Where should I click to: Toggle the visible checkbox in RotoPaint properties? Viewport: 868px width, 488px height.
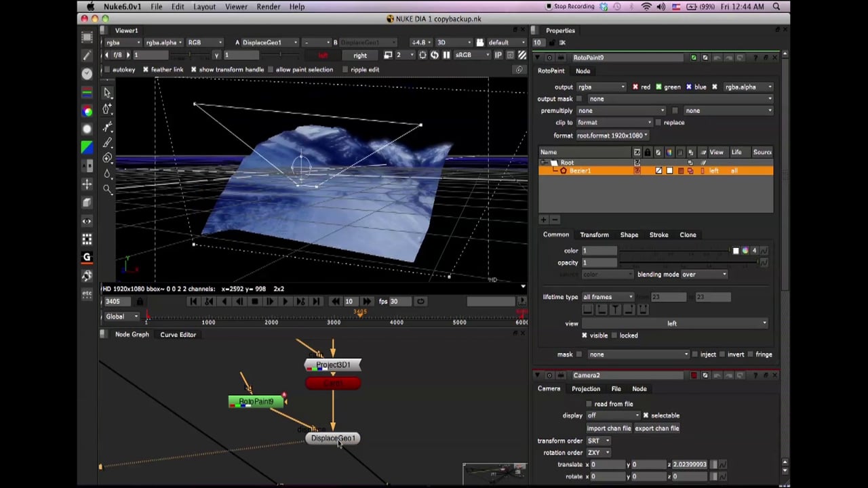click(584, 335)
